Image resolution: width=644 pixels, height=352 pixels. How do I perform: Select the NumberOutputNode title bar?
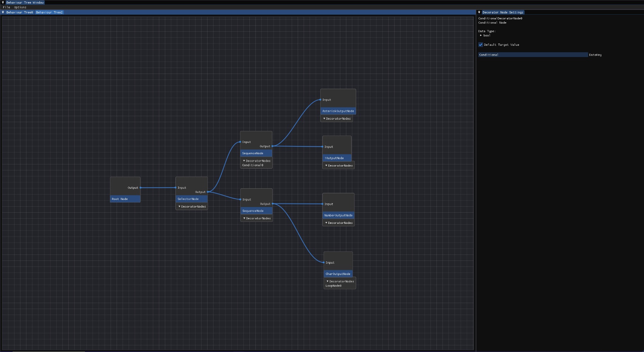338,215
